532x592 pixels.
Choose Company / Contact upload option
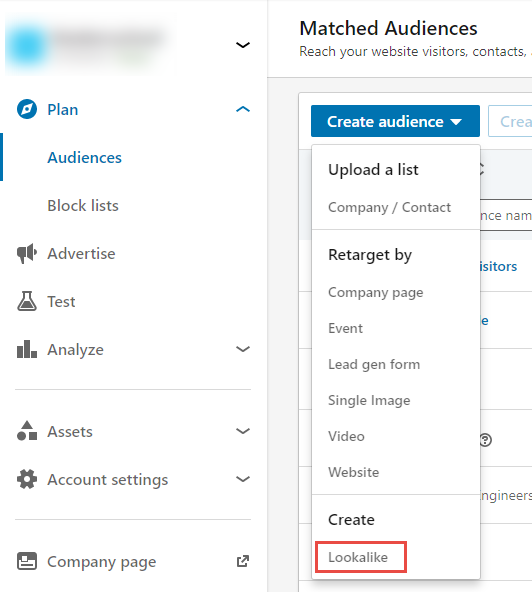click(x=390, y=207)
